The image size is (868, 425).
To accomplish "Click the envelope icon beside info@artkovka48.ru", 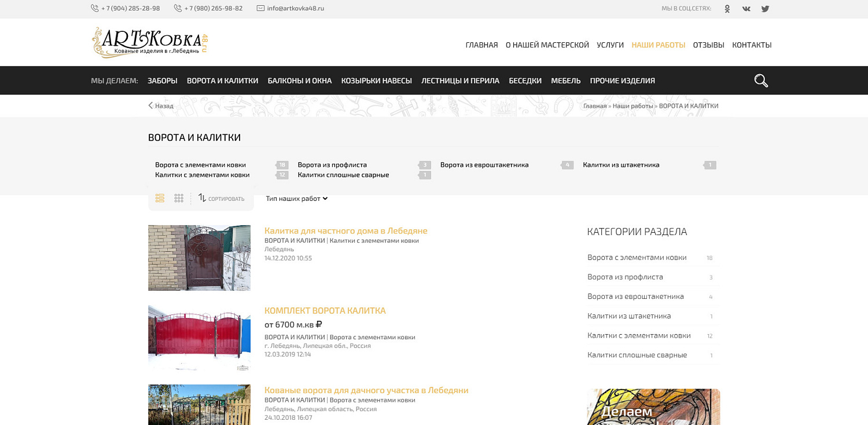I will tap(259, 8).
